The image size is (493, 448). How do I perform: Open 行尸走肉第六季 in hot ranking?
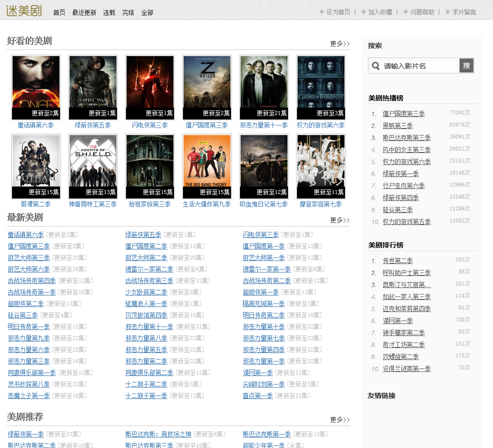click(x=403, y=185)
